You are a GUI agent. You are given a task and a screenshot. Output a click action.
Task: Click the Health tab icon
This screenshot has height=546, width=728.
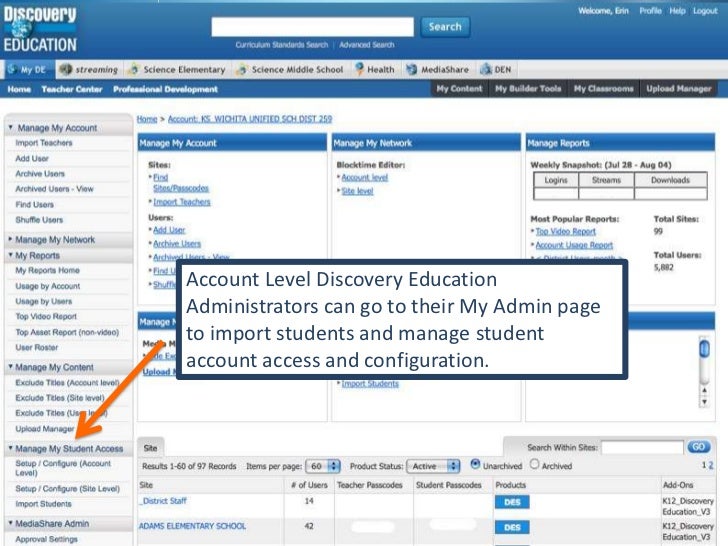pyautogui.click(x=359, y=69)
